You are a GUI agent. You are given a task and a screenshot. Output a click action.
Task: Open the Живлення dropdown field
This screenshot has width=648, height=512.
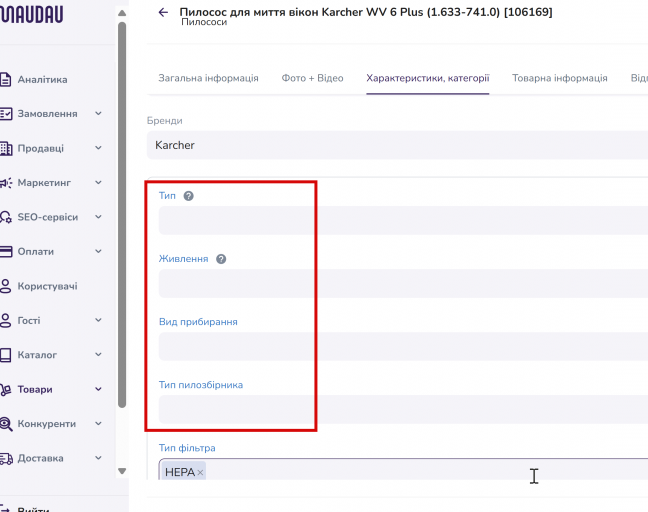[403, 283]
